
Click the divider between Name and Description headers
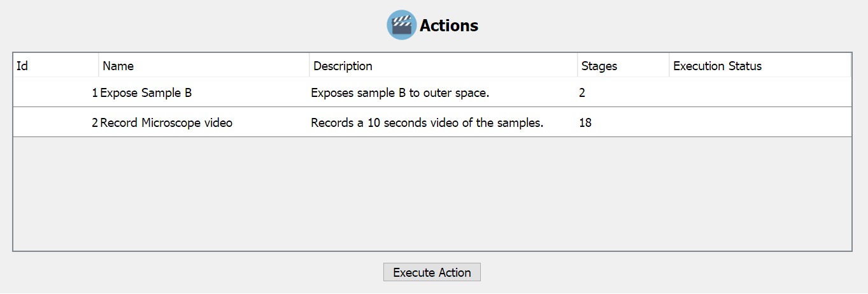click(309, 66)
